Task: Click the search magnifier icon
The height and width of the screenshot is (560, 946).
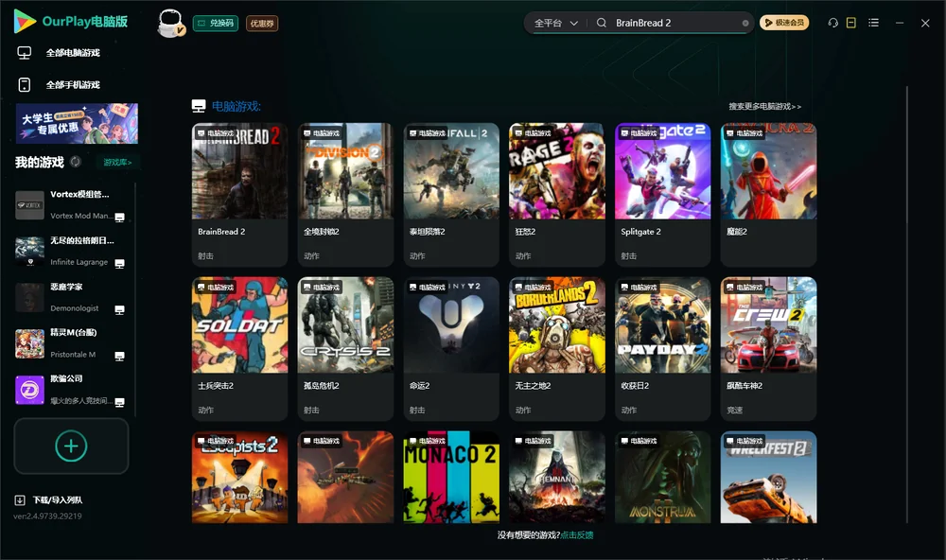Action: (602, 23)
